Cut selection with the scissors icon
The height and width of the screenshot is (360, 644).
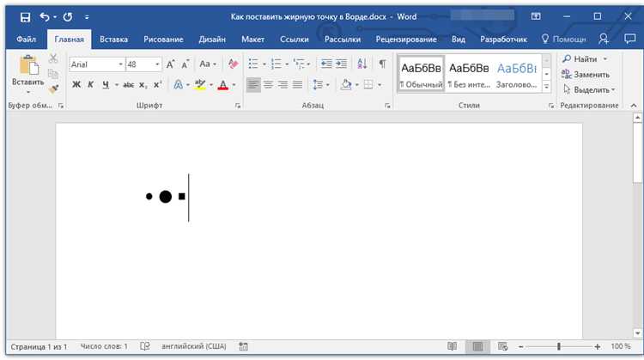pos(53,58)
